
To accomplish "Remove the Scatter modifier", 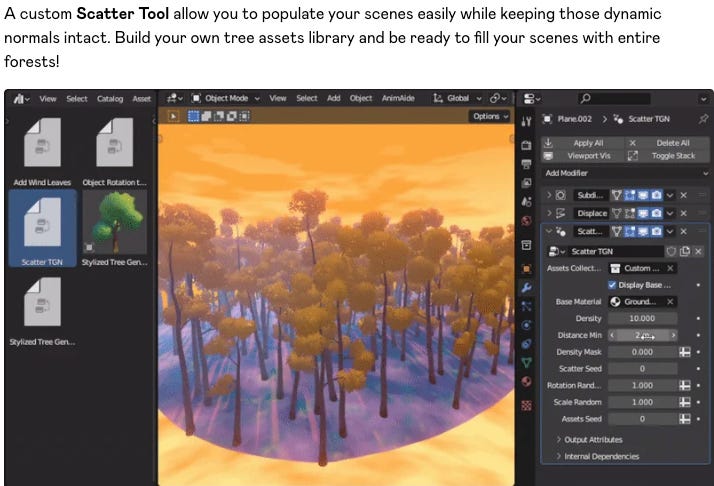I will [x=683, y=231].
